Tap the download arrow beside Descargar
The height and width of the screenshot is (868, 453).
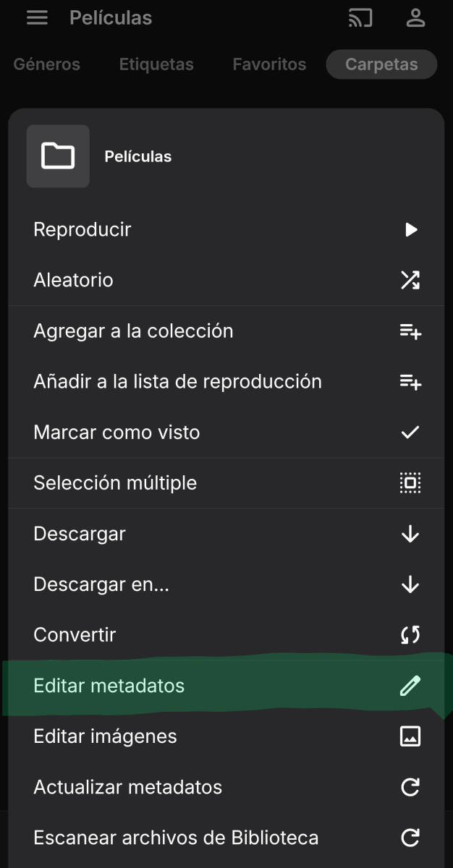click(410, 533)
